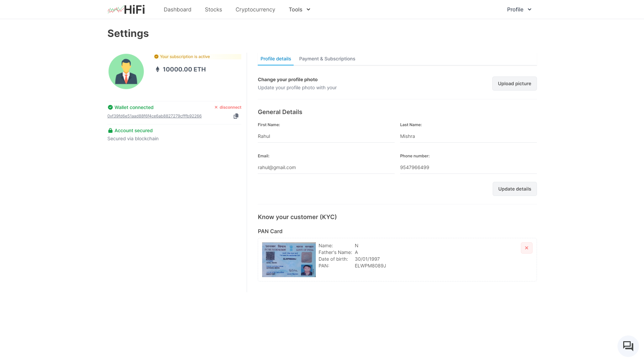The height and width of the screenshot is (362, 644).
Task: Remove PAN card with red X button
Action: point(527,248)
